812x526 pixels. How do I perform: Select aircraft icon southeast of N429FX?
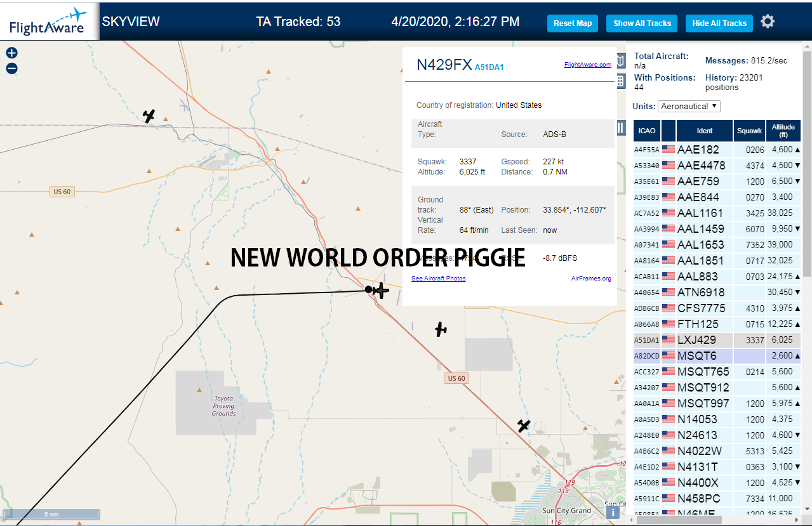click(x=441, y=329)
